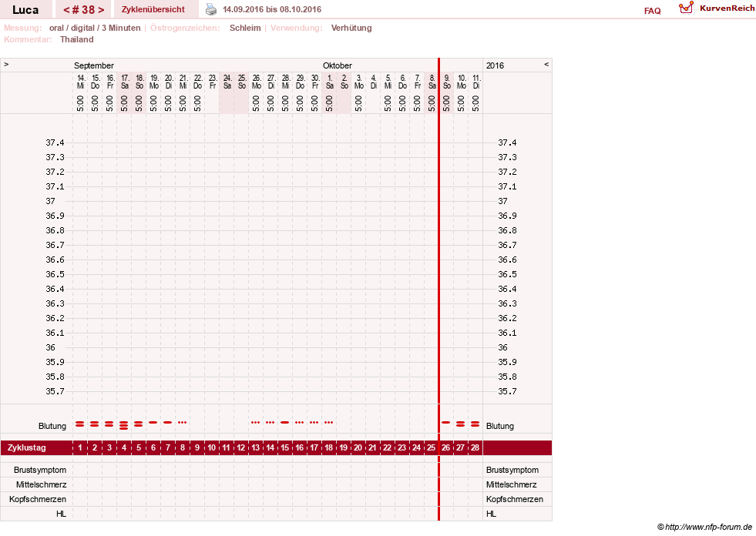Click right Blutung row label
This screenshot has width=756, height=536.
500,426
